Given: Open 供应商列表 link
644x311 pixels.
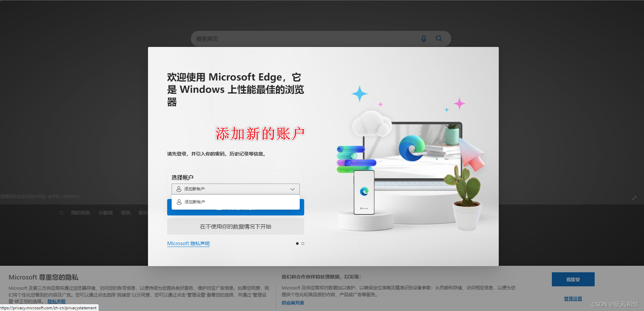Looking at the screenshot, I should click(293, 303).
